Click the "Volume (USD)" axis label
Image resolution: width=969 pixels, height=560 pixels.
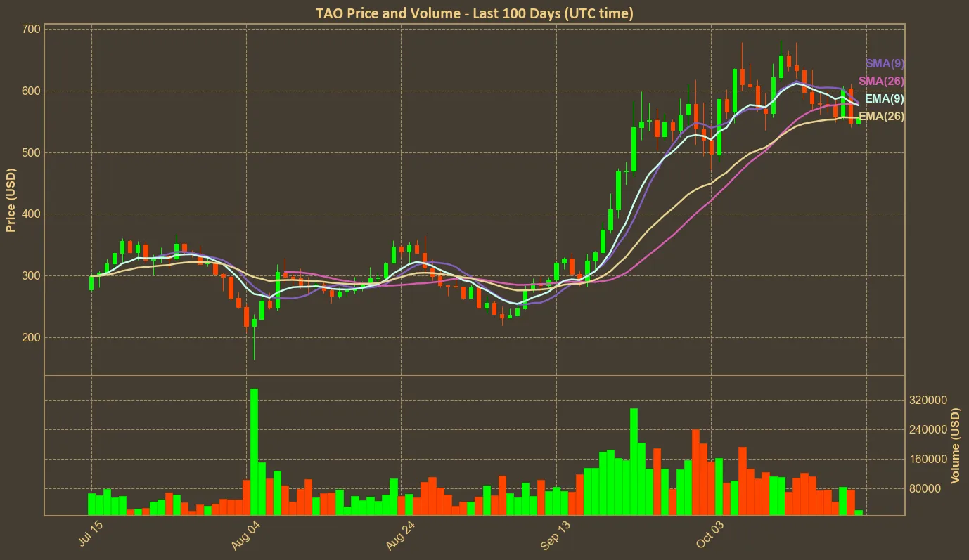click(x=956, y=446)
